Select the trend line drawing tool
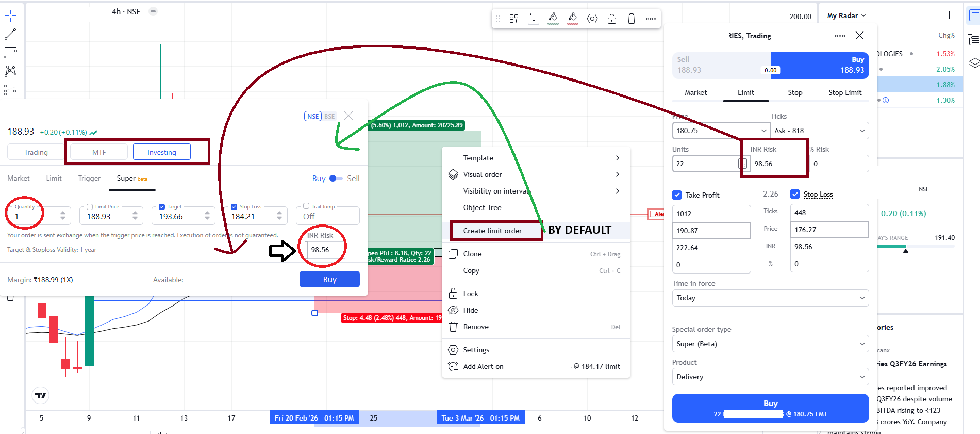Viewport: 980px width, 434px height. pyautogui.click(x=10, y=34)
